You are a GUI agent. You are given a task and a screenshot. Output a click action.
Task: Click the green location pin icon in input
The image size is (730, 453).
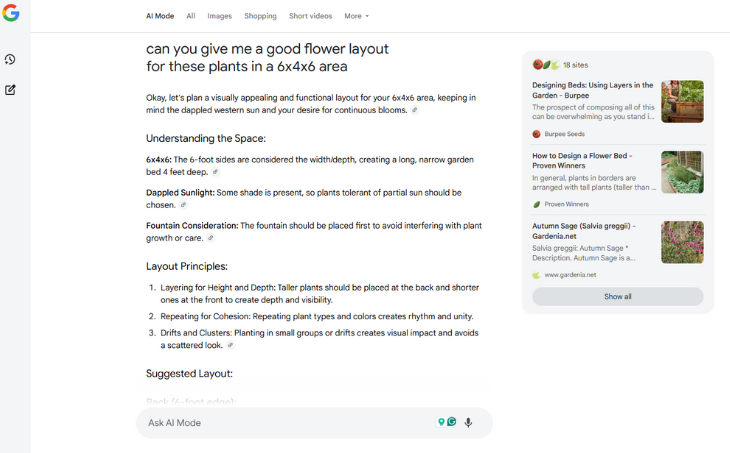click(x=441, y=422)
